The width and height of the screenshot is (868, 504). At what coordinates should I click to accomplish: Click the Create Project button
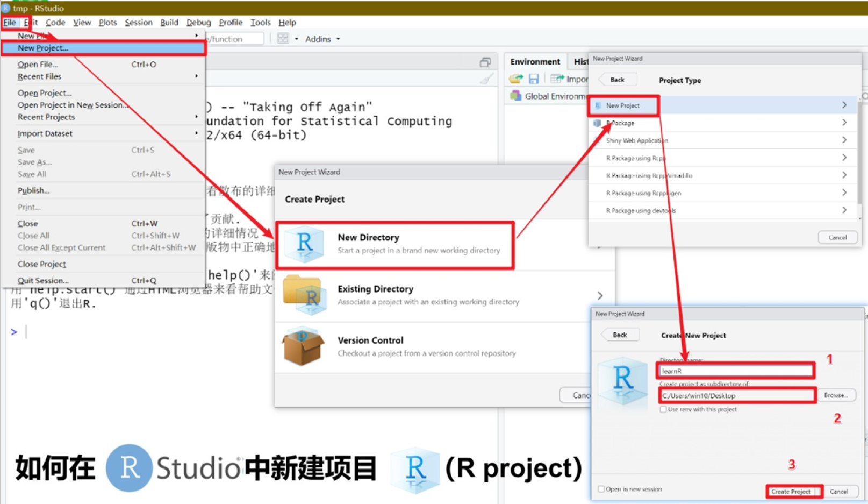coord(791,491)
